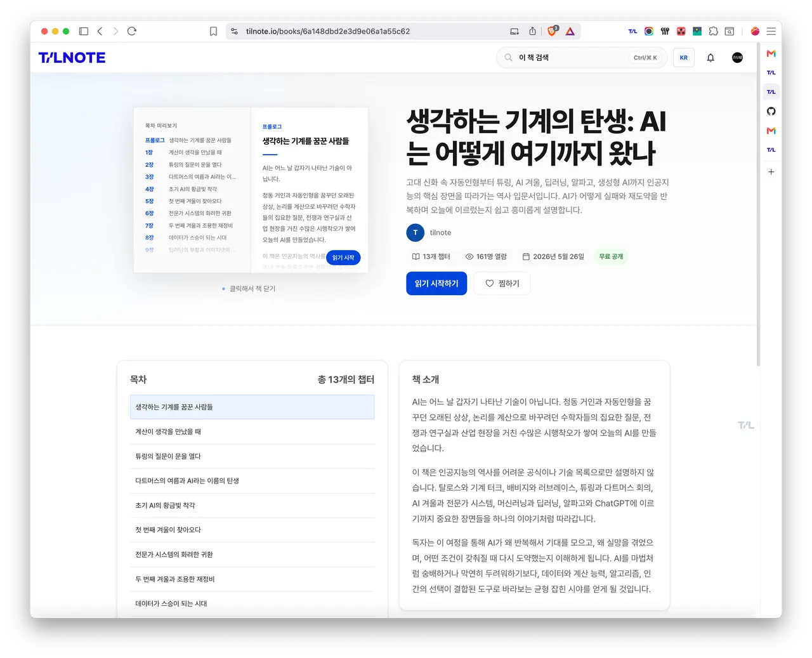Open chapter '초기 AI의 황금빛 착각'
Screen dimensions: 812x658
(x=252, y=506)
